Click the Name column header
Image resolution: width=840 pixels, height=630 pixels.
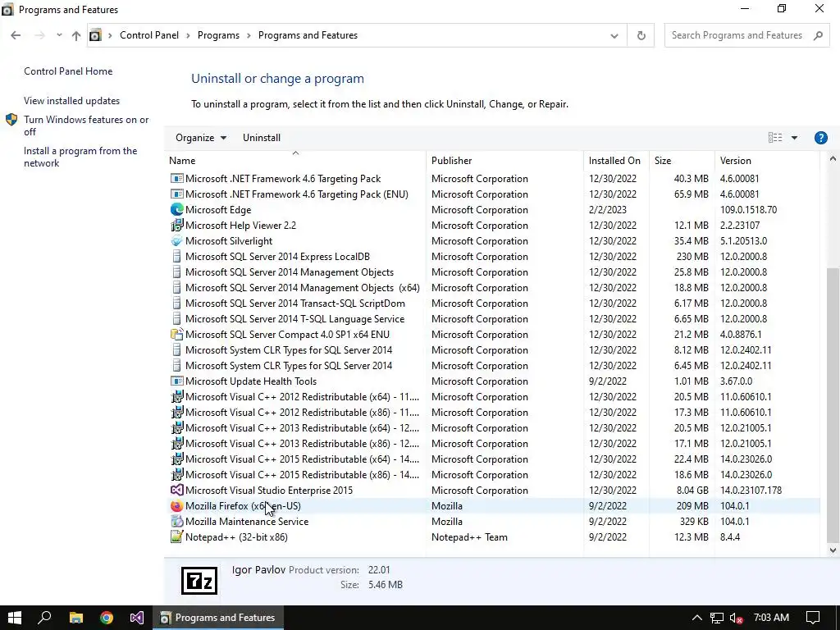182,161
